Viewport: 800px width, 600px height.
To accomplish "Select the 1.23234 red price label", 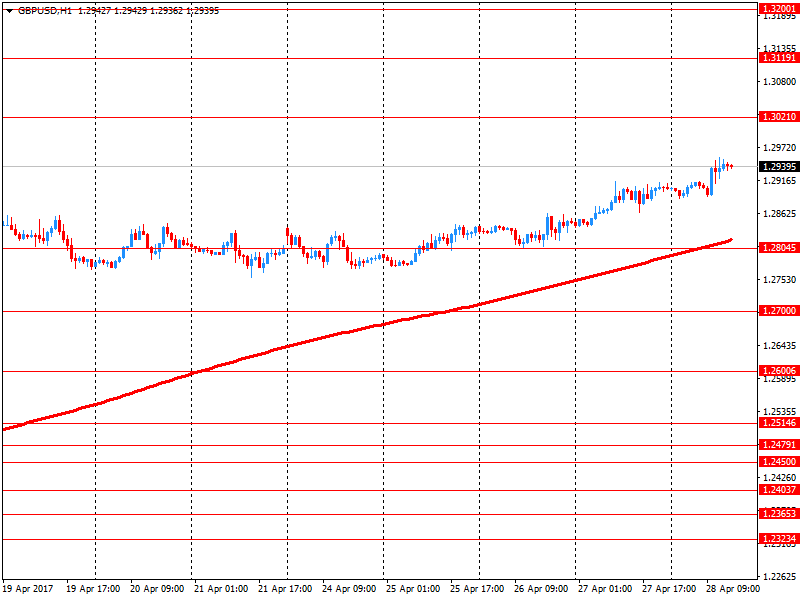I will (779, 539).
